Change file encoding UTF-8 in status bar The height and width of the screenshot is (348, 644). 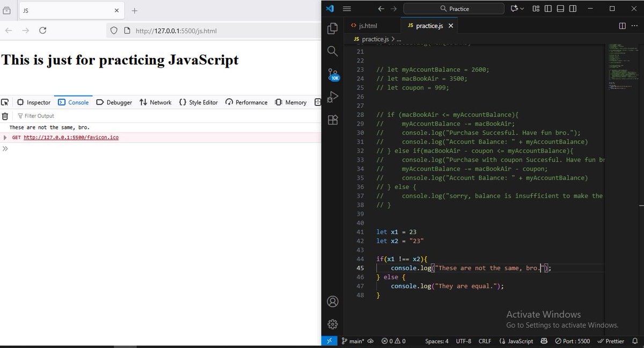point(464,341)
